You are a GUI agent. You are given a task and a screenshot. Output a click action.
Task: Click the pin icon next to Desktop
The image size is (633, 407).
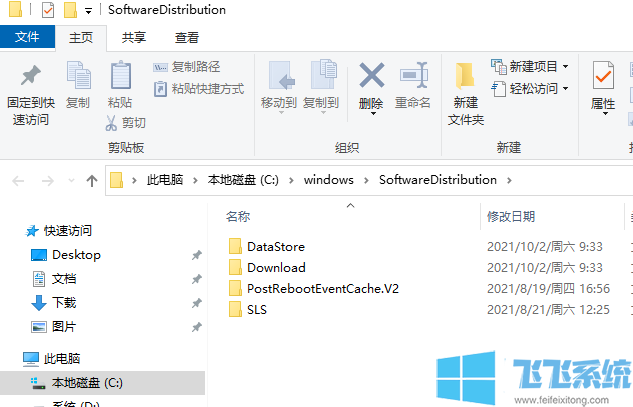[197, 255]
